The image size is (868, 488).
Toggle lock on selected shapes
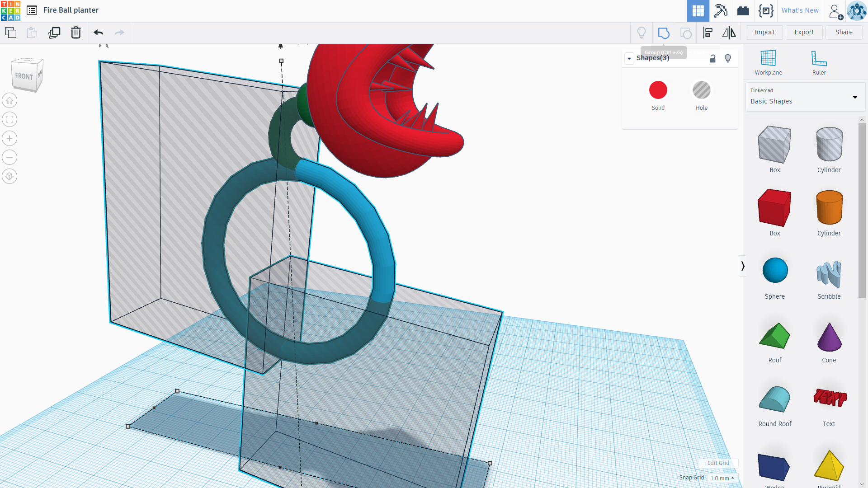[712, 58]
